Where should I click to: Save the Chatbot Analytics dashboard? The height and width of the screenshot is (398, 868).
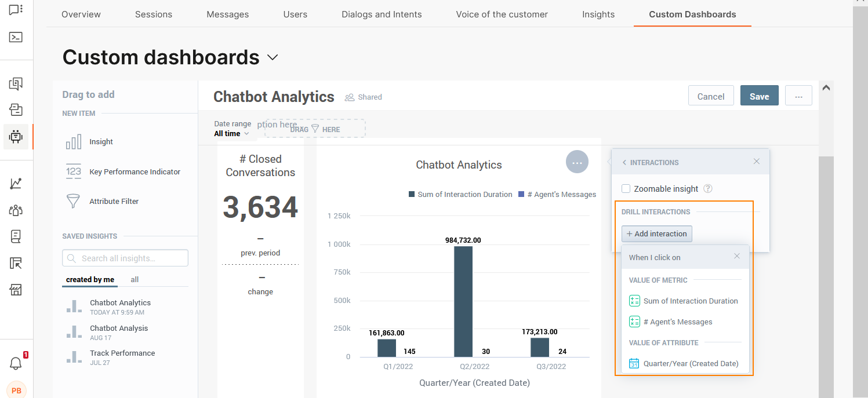coord(759,96)
